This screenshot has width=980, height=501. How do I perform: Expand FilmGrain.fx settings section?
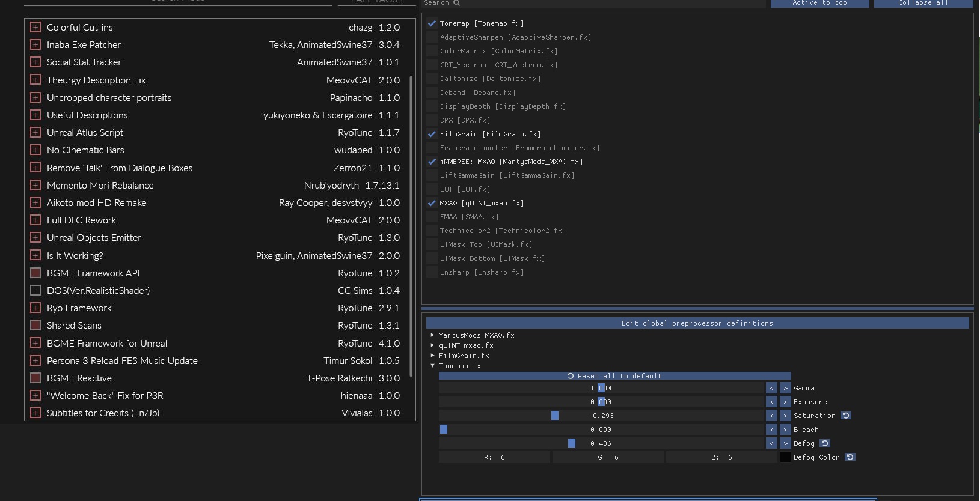(432, 356)
